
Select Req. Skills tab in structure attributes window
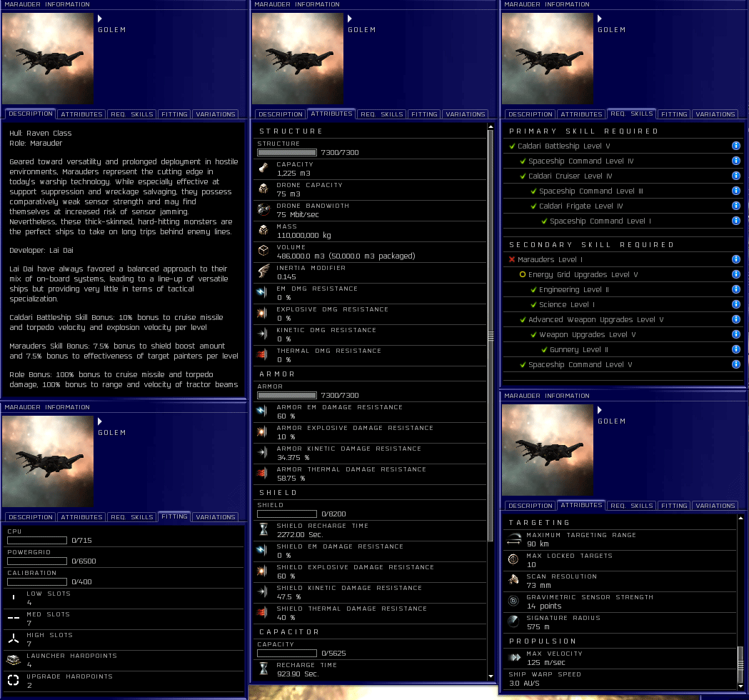point(382,114)
